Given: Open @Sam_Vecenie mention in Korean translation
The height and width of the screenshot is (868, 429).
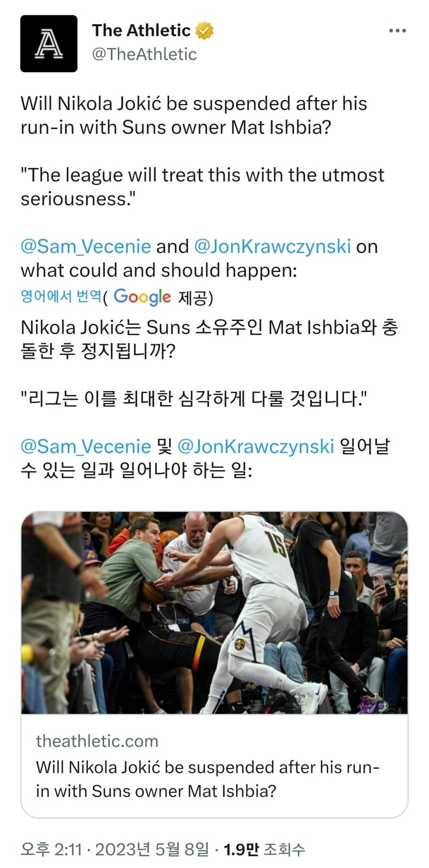Looking at the screenshot, I should (x=86, y=447).
